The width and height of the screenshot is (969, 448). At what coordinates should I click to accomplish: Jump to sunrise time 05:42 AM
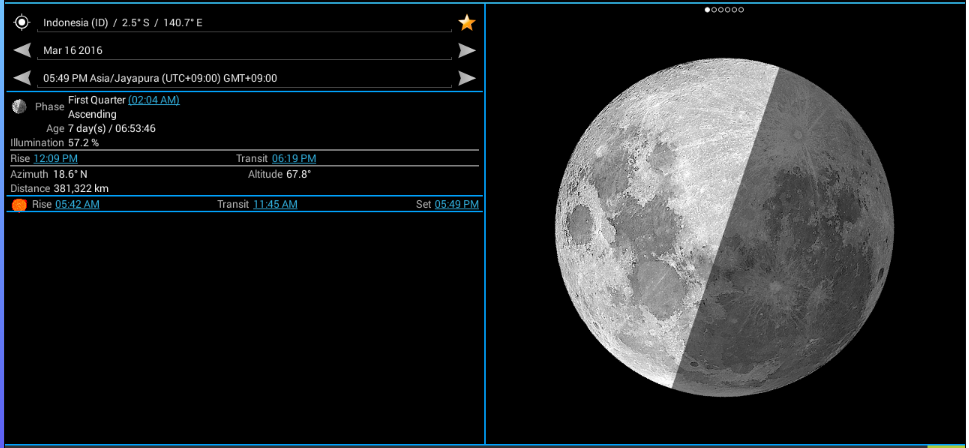tap(77, 205)
